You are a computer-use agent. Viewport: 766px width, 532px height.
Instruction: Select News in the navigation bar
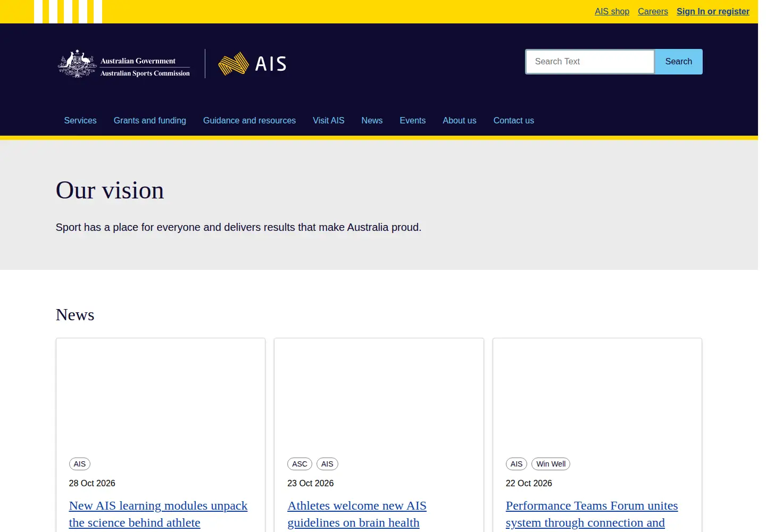(x=372, y=121)
